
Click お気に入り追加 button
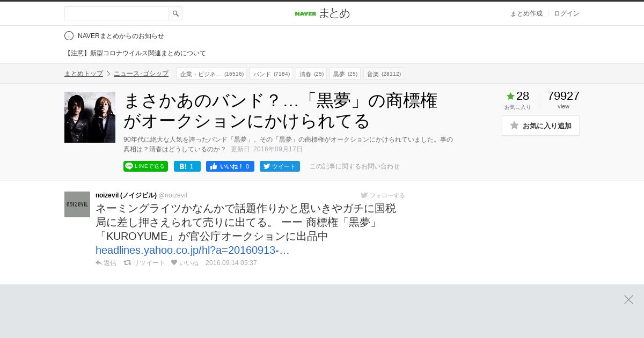tap(540, 126)
